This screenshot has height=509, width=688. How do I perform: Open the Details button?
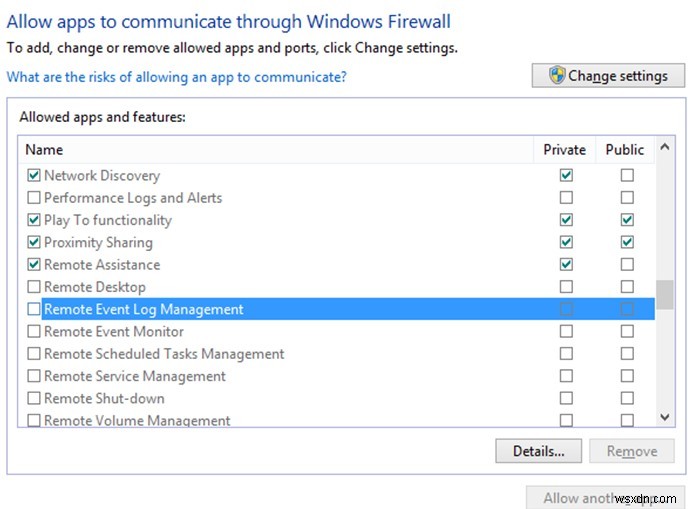[538, 451]
